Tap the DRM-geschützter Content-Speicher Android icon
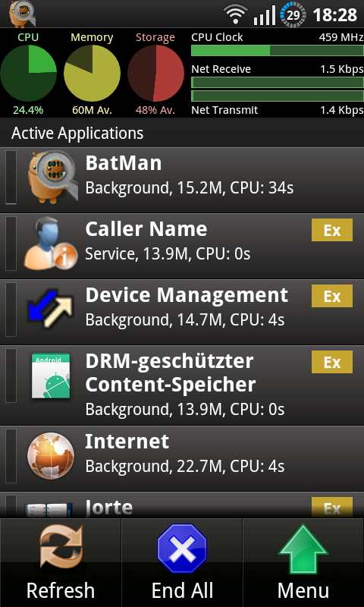The image size is (364, 607). pos(51,376)
